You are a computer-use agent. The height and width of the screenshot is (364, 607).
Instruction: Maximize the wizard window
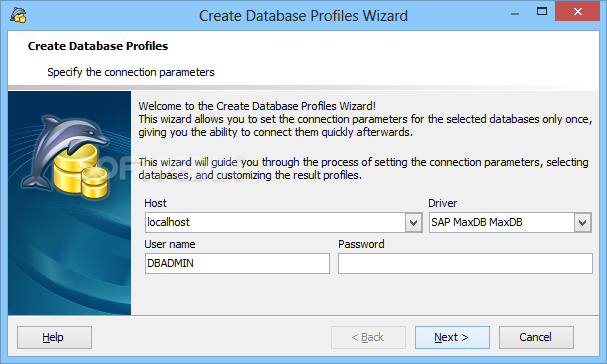click(x=542, y=12)
